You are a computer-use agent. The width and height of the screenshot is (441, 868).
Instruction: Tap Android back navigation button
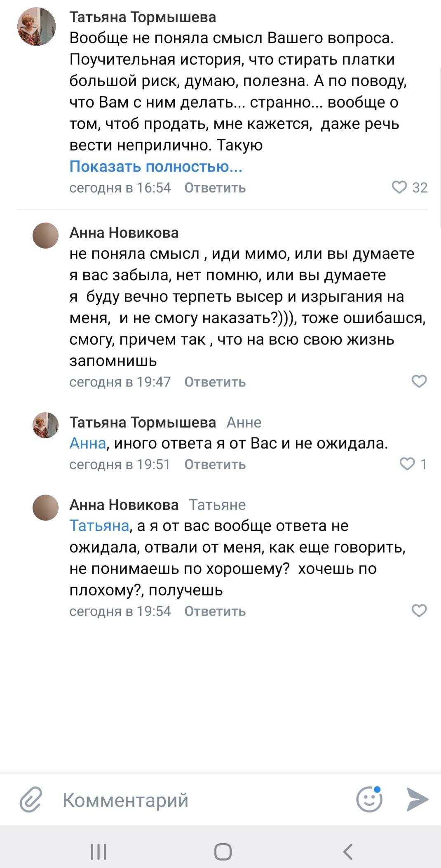pos(347,851)
